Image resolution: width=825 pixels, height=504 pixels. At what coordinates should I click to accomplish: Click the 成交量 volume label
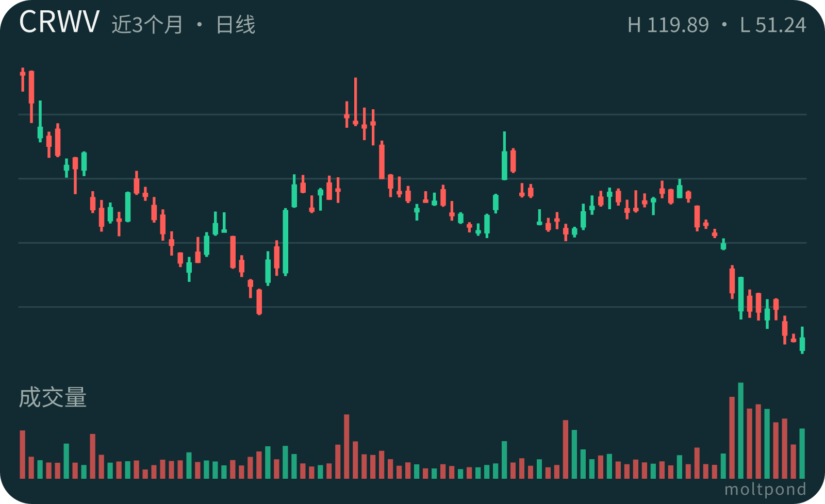pyautogui.click(x=53, y=398)
